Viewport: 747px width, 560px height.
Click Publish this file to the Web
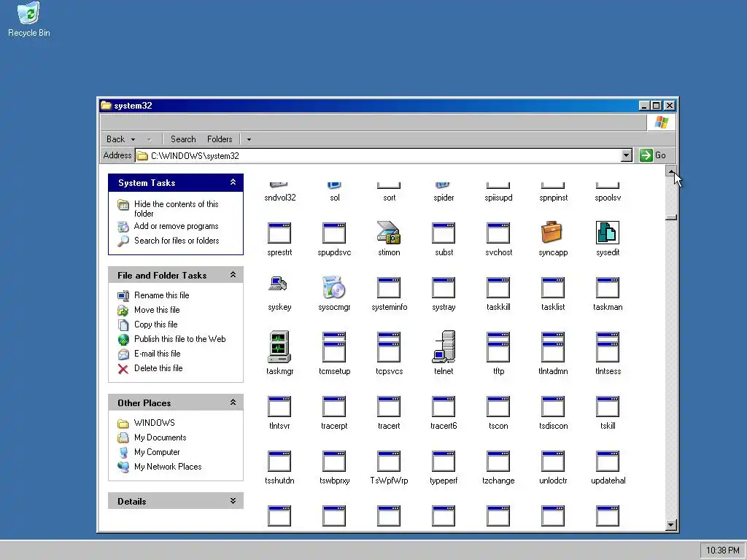click(180, 339)
